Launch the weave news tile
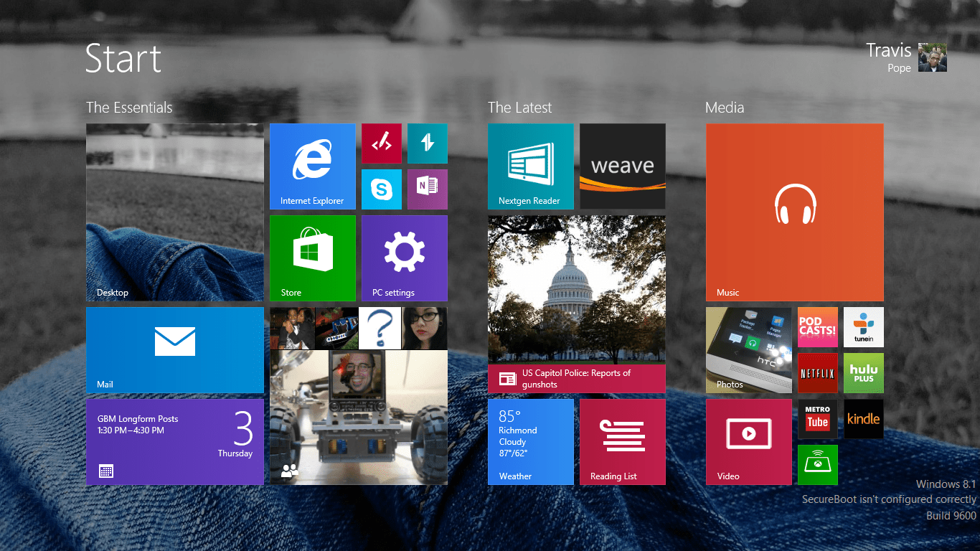 [x=622, y=166]
